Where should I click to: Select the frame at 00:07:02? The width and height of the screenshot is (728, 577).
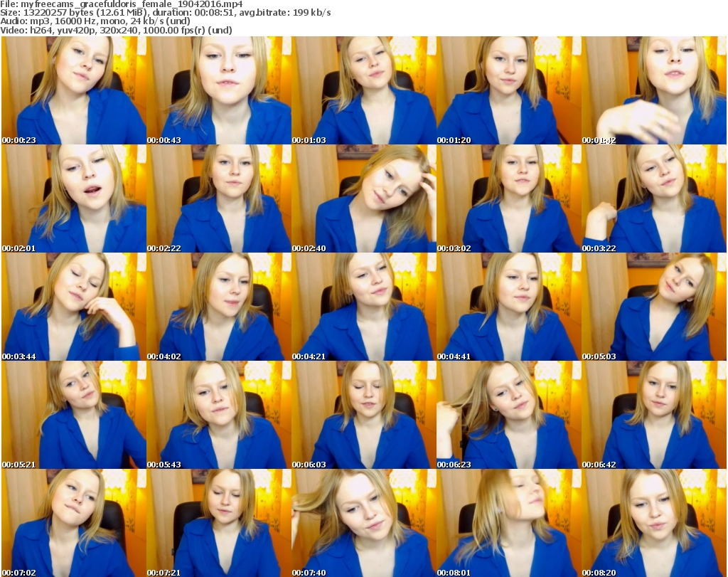pyautogui.click(x=74, y=523)
